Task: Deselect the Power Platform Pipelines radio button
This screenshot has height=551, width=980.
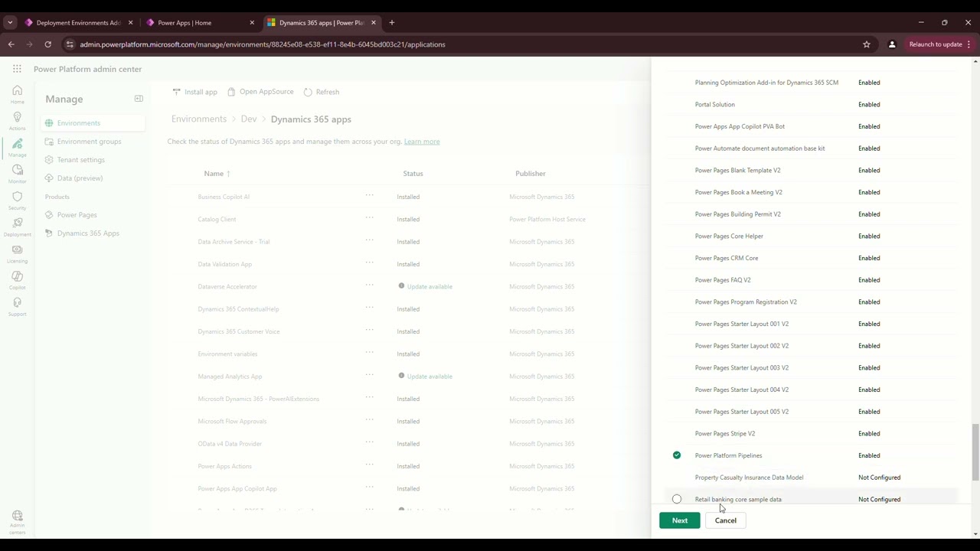Action: click(x=677, y=455)
